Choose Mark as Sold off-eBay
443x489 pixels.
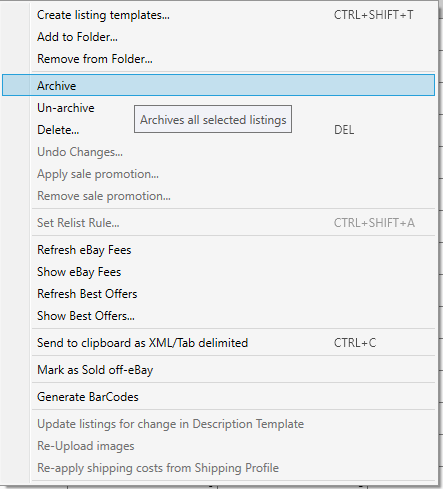[218, 370]
